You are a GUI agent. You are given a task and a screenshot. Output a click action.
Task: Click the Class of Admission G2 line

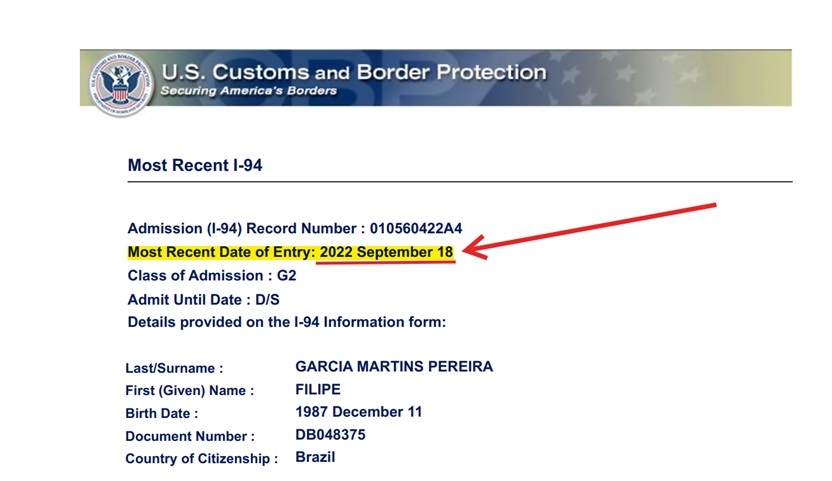[x=212, y=275]
